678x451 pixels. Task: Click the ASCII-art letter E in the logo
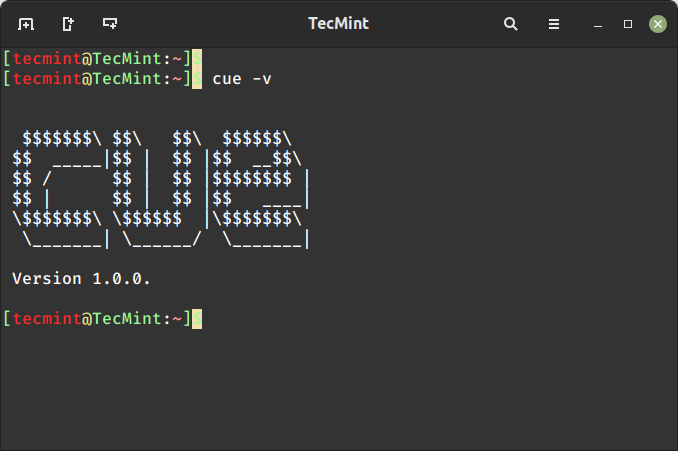[261, 189]
